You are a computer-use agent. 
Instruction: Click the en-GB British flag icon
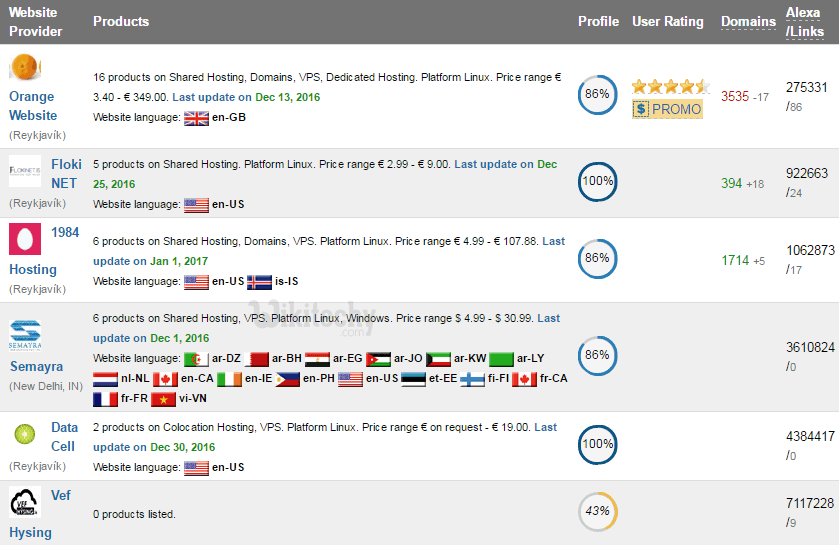(x=196, y=117)
